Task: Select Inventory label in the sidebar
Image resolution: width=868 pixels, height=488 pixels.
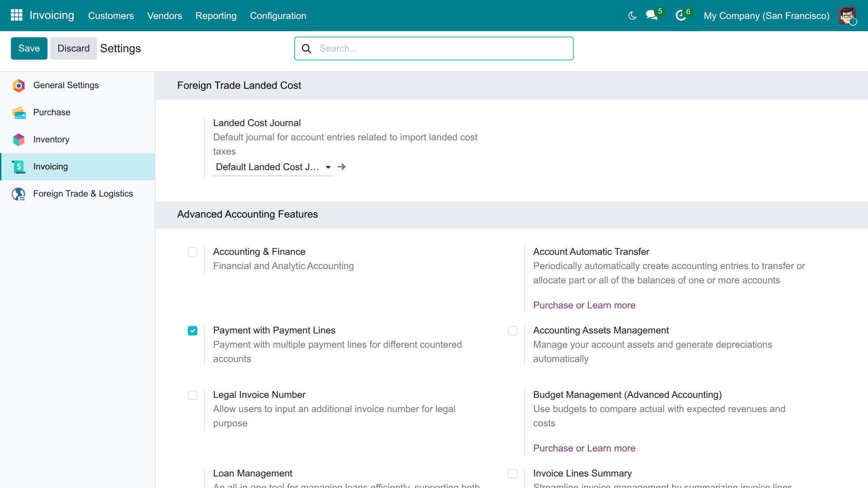Action: click(x=51, y=140)
